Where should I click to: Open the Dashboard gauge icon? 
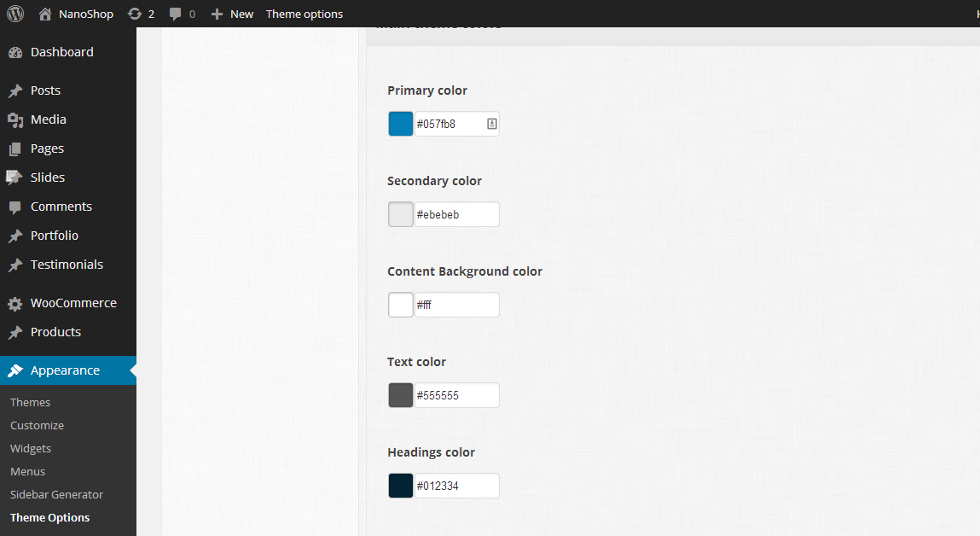15,52
